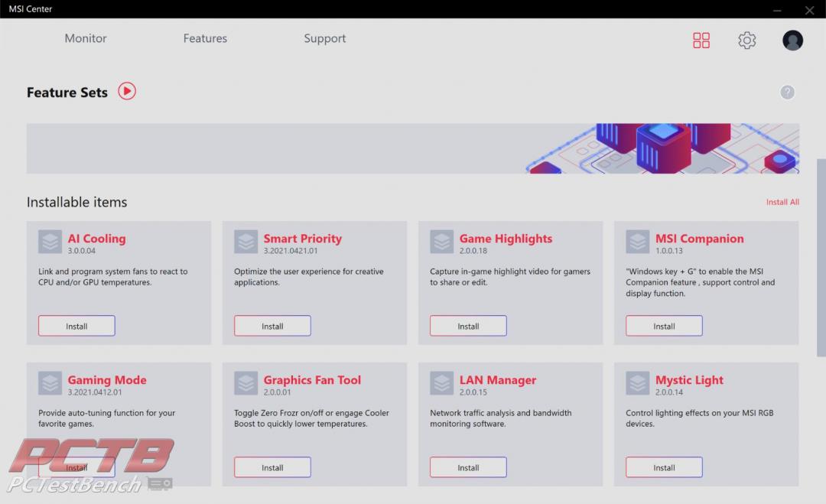Image resolution: width=826 pixels, height=504 pixels.
Task: Install the Smart Priority feature
Action: pos(272,326)
